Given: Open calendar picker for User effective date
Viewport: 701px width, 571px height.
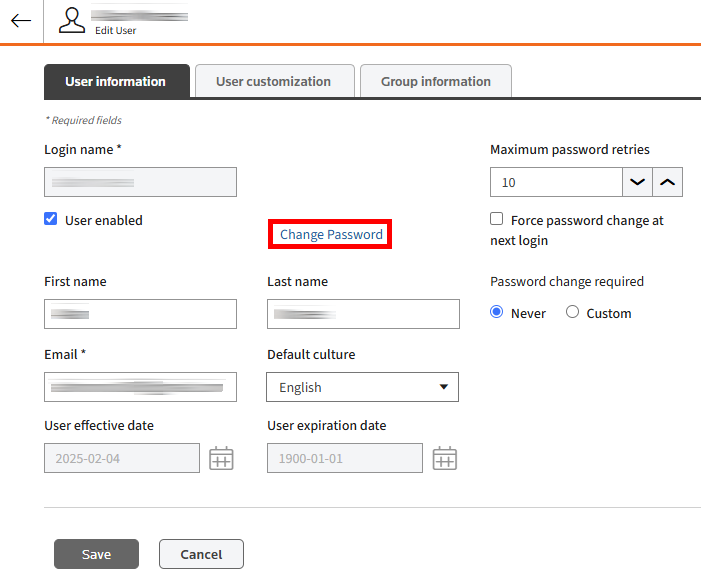Looking at the screenshot, I should 221,458.
